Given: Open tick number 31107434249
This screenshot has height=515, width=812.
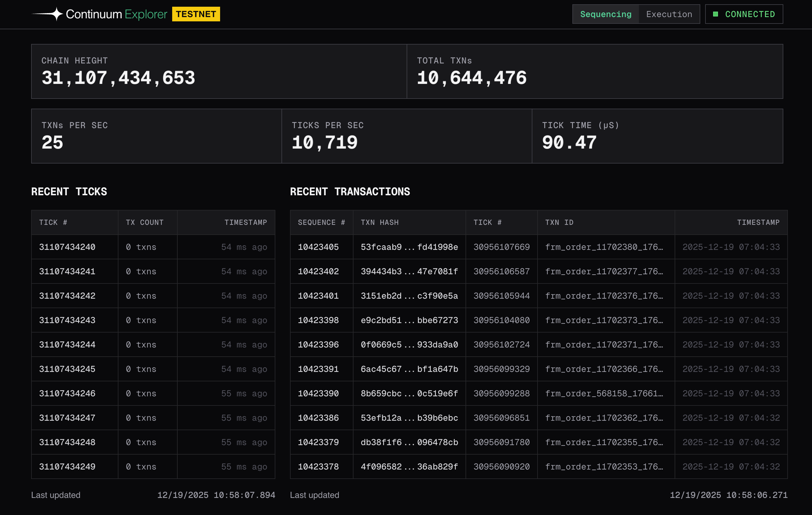Looking at the screenshot, I should pyautogui.click(x=67, y=466).
